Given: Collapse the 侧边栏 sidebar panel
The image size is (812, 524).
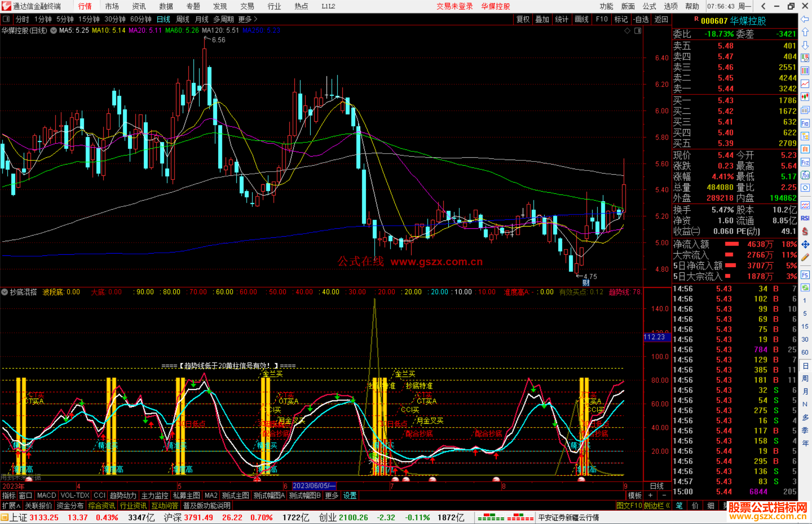Looking at the screenshot, I should (657, 506).
